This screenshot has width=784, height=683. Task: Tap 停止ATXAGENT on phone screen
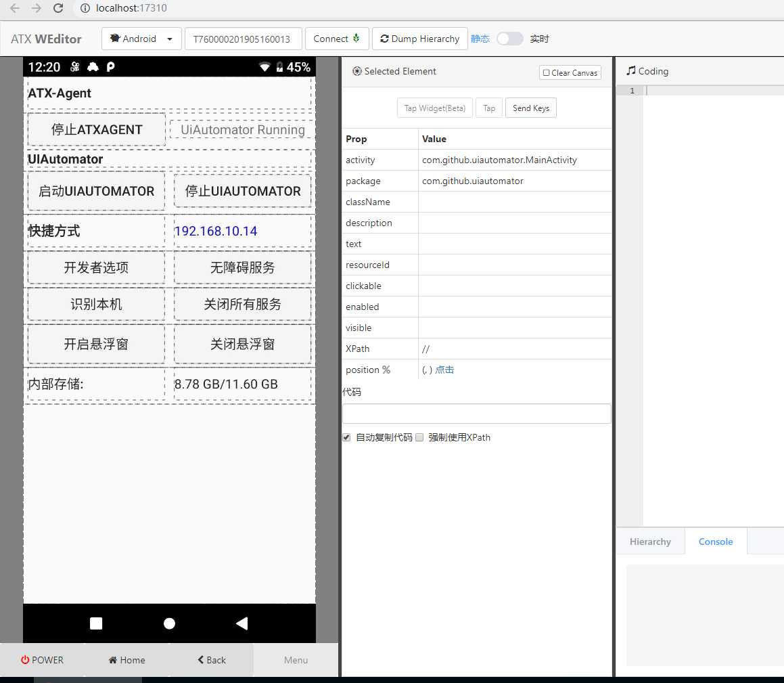97,129
